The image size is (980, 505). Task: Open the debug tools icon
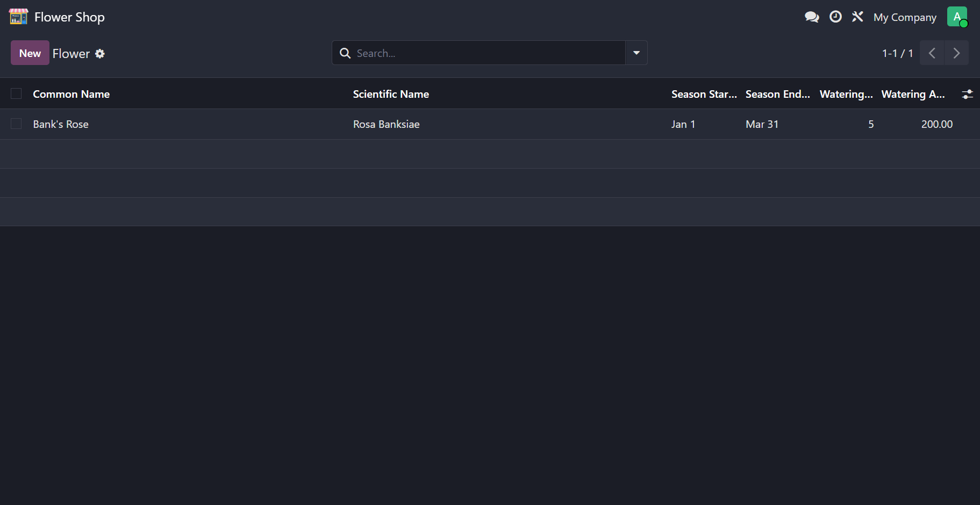[x=857, y=17]
